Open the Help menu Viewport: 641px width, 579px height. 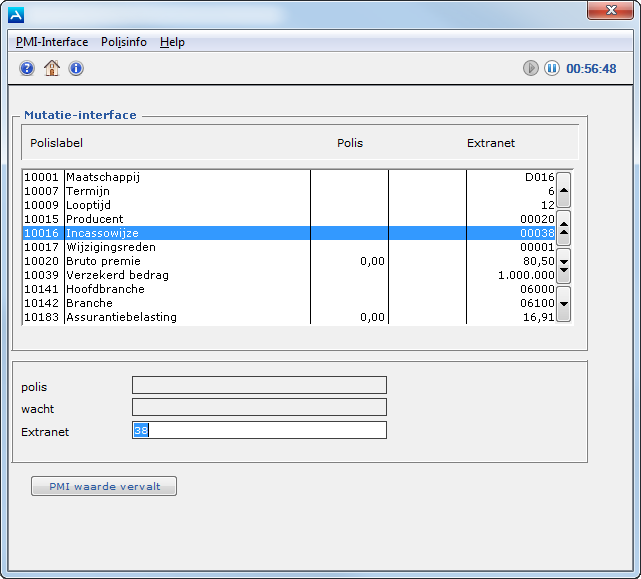[172, 42]
